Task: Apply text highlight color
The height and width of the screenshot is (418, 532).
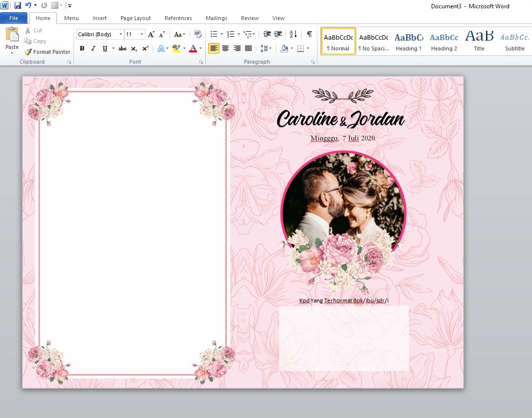Action: coord(176,48)
